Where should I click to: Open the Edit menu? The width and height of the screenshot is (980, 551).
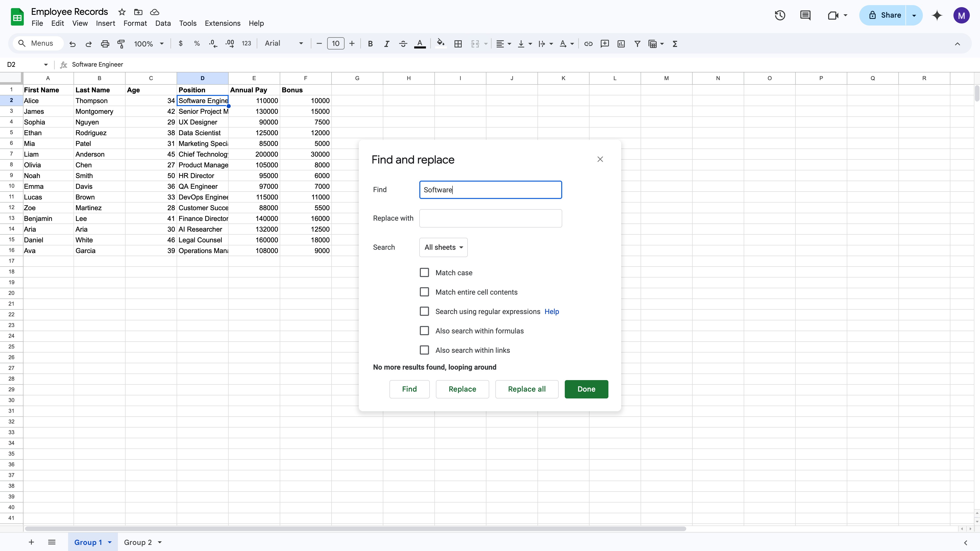57,23
